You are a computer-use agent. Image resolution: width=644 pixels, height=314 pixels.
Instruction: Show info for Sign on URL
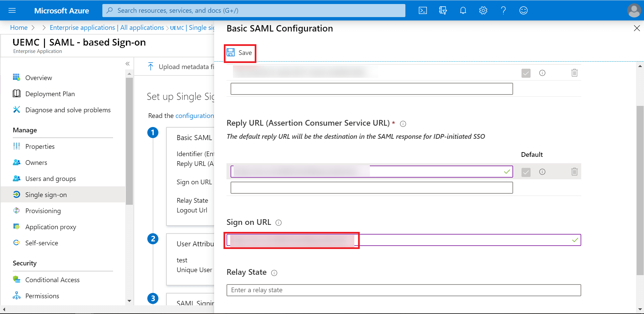point(279,223)
